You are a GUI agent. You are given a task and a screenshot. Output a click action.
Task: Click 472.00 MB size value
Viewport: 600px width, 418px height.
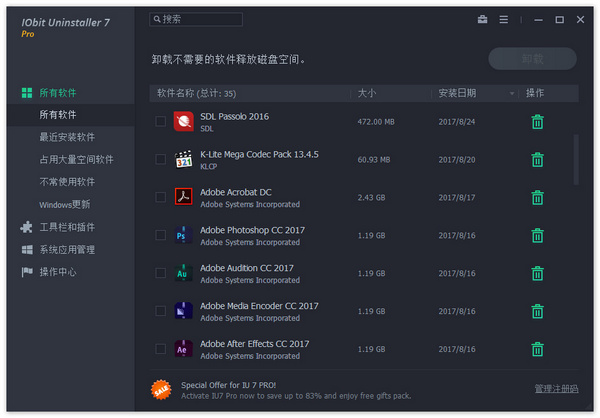point(376,122)
